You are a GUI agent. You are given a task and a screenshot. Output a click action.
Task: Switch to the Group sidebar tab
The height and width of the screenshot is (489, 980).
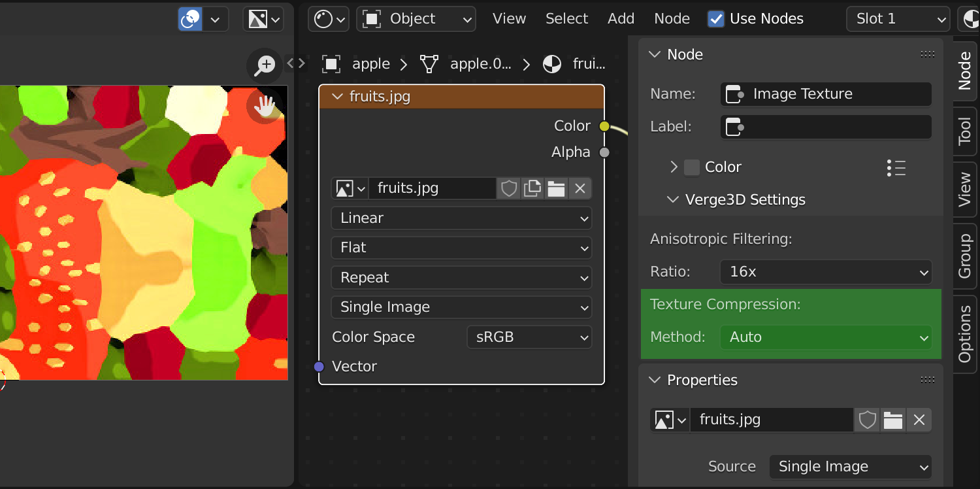[x=965, y=256]
